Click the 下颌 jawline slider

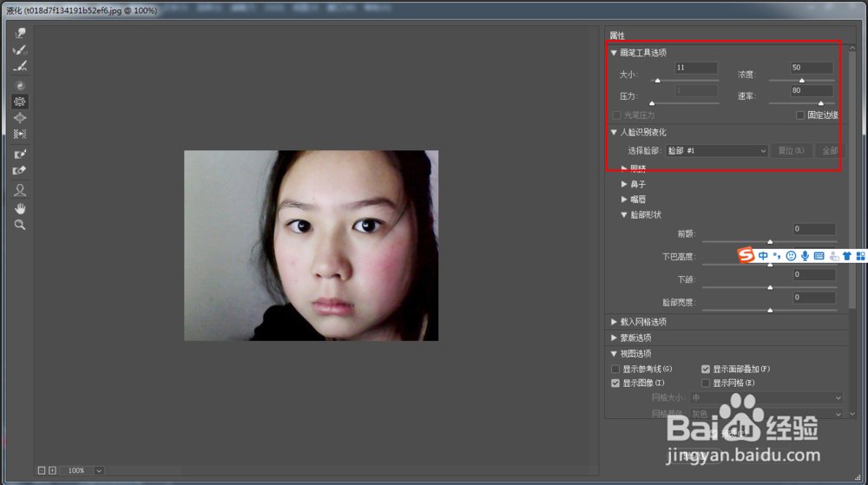(769, 287)
